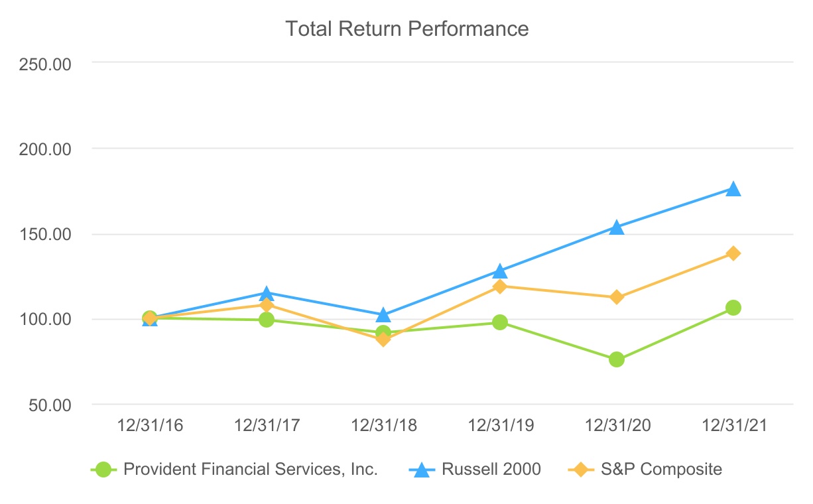Select S&P Composite diamond marker at 12/31/20
The width and height of the screenshot is (813, 504).
tap(616, 297)
